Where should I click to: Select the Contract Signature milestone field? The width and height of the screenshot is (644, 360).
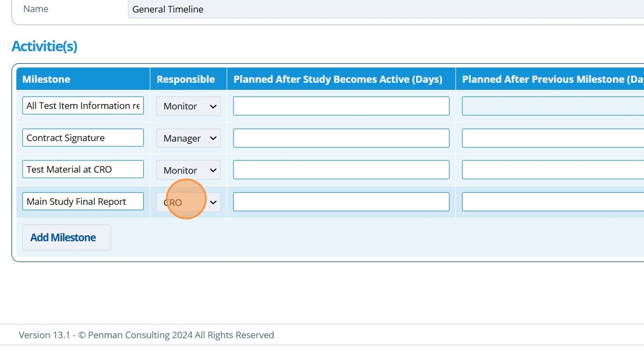point(83,138)
